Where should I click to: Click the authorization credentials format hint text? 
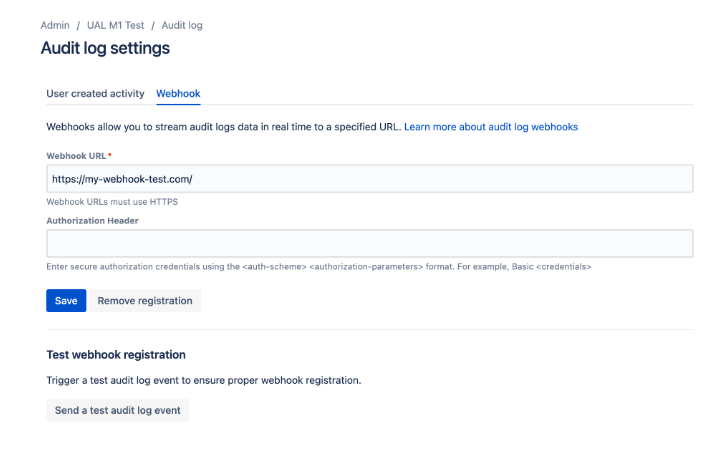(319, 266)
